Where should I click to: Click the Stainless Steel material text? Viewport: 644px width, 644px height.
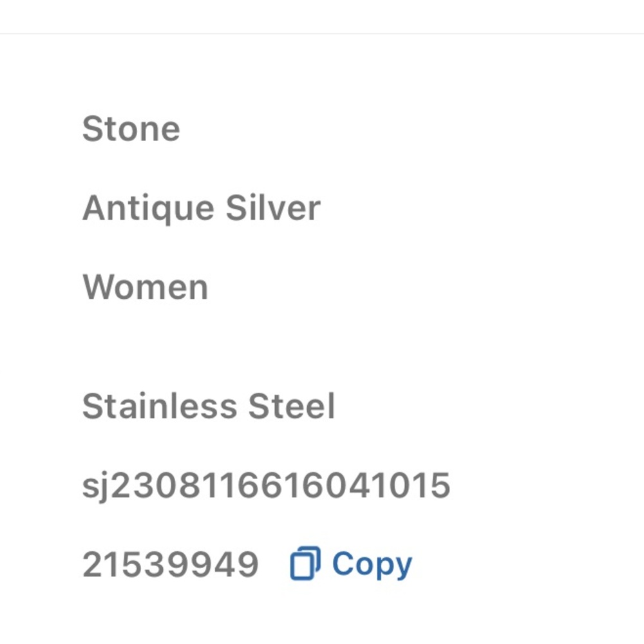click(209, 407)
